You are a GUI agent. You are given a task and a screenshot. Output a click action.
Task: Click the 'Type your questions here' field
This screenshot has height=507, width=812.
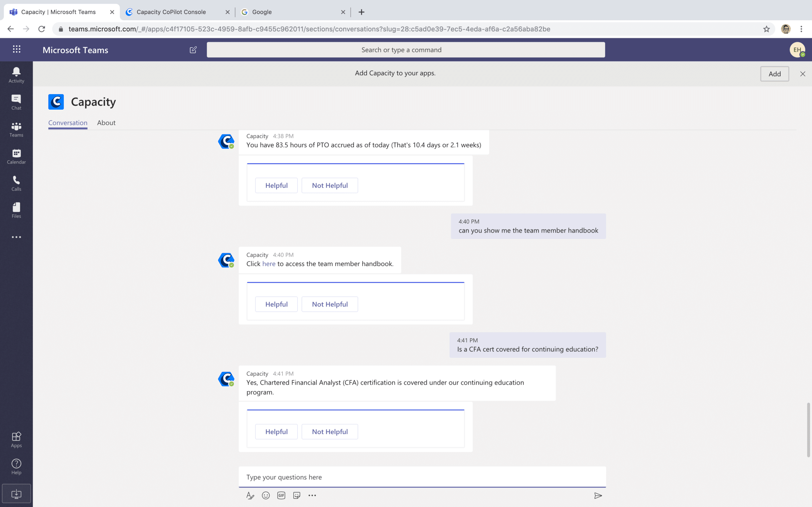pyautogui.click(x=422, y=477)
